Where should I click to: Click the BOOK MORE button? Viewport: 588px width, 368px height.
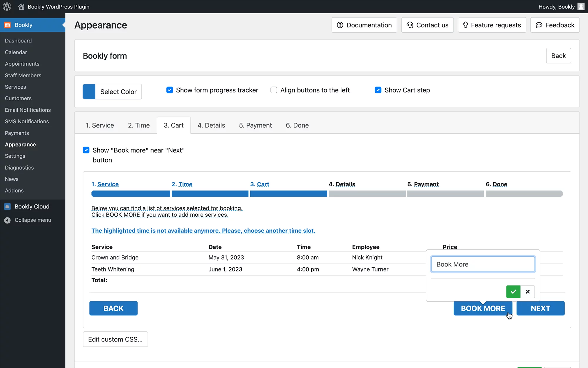[483, 308]
